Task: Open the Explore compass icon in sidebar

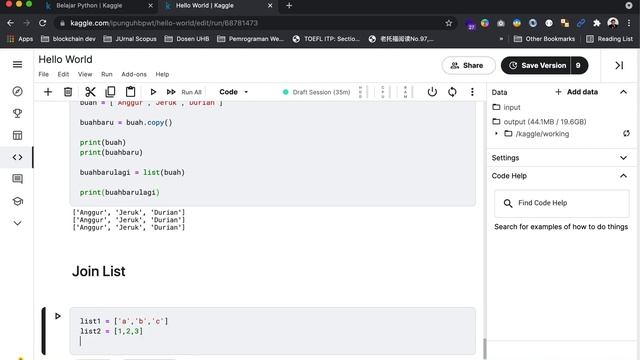Action: [x=17, y=91]
